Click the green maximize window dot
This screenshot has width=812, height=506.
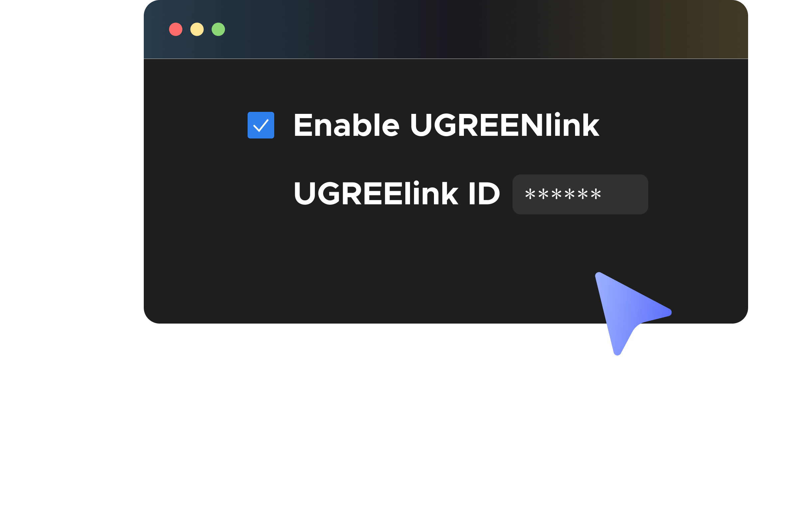(218, 29)
